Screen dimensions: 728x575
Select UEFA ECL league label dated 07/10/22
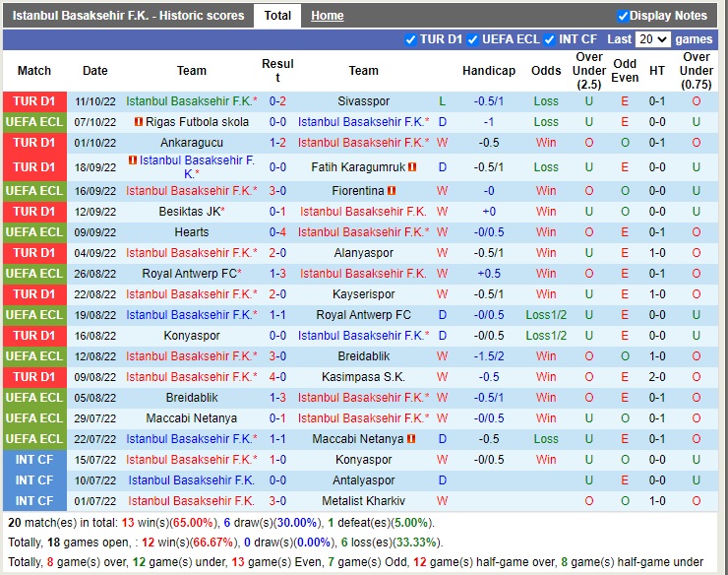pyautogui.click(x=34, y=122)
